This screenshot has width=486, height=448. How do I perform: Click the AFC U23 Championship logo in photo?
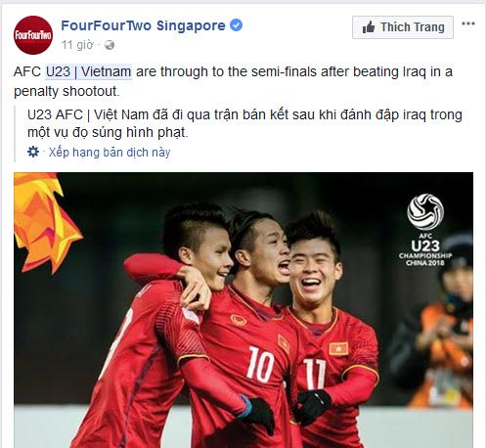click(425, 230)
